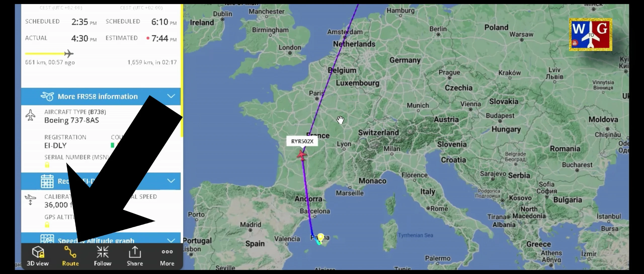Open the 3D view cube icon
The height and width of the screenshot is (274, 644).
pos(38,252)
